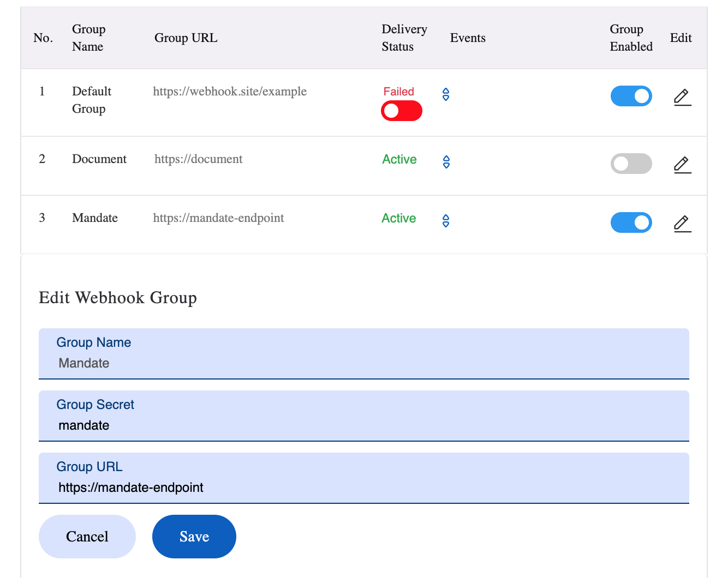Toggle the red Failed delivery status switch
The width and height of the screenshot is (728, 578).
click(x=401, y=111)
